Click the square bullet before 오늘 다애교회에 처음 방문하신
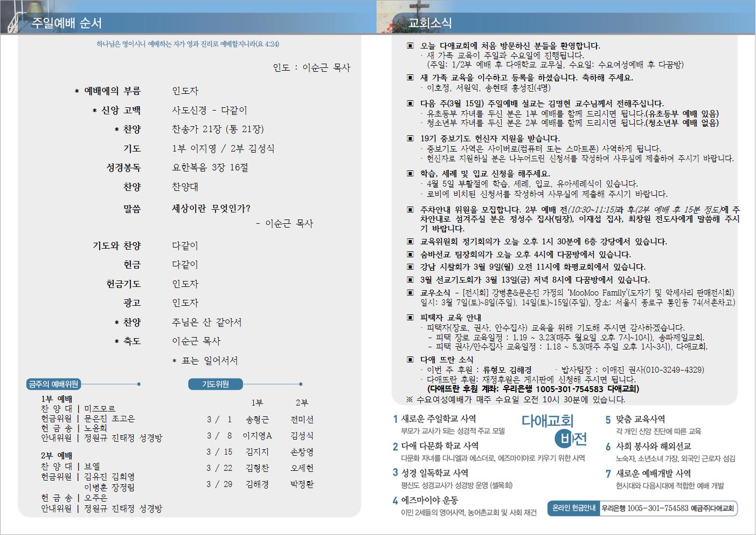This screenshot has width=756, height=535. 410,46
